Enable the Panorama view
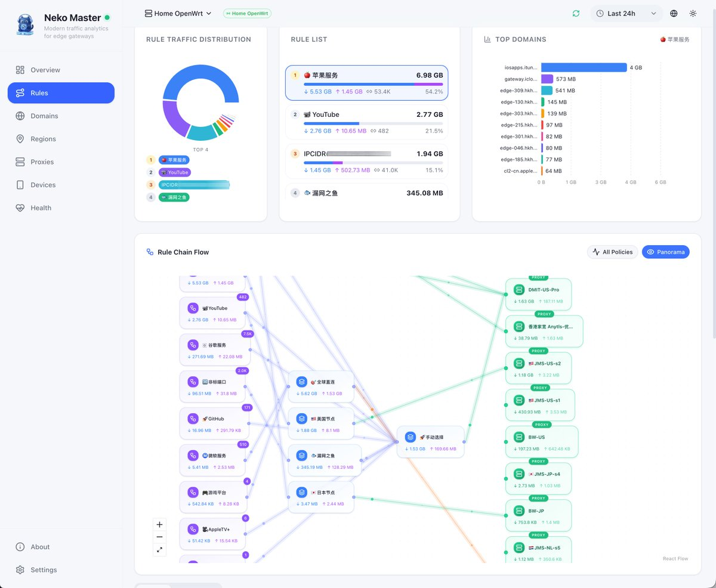Image resolution: width=716 pixels, height=588 pixels. [x=665, y=252]
